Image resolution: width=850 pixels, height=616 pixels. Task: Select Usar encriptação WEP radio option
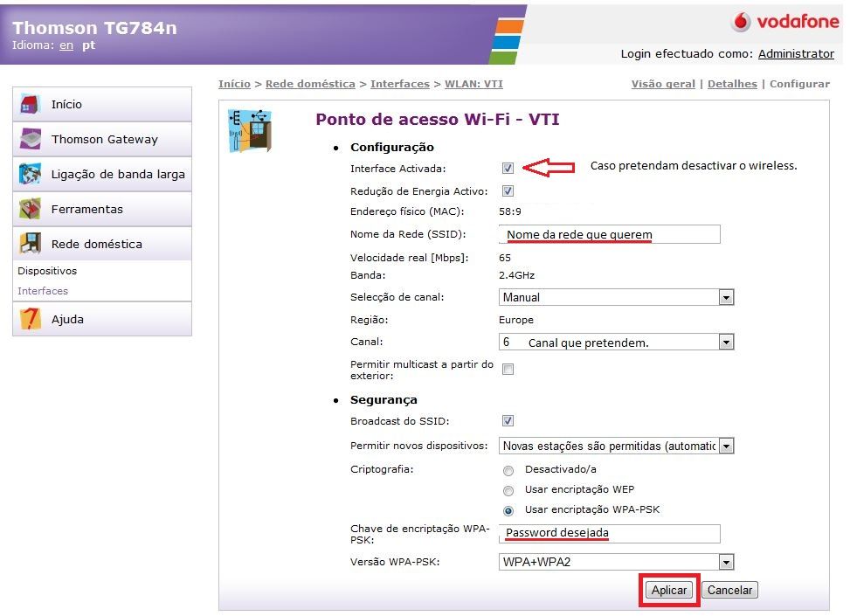(508, 490)
